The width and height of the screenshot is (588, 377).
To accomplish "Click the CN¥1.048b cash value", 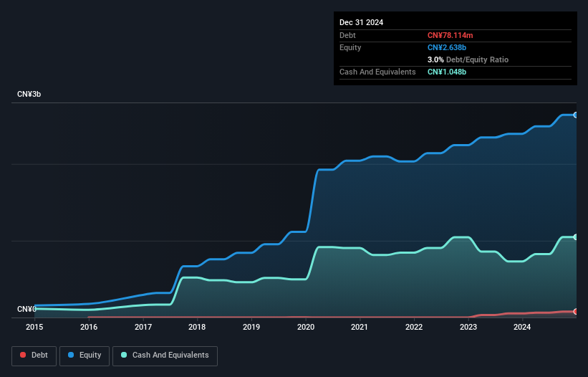I will pos(447,72).
